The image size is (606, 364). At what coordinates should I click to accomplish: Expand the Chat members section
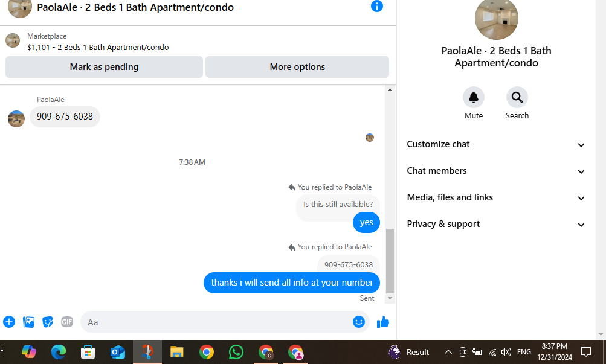[496, 171]
